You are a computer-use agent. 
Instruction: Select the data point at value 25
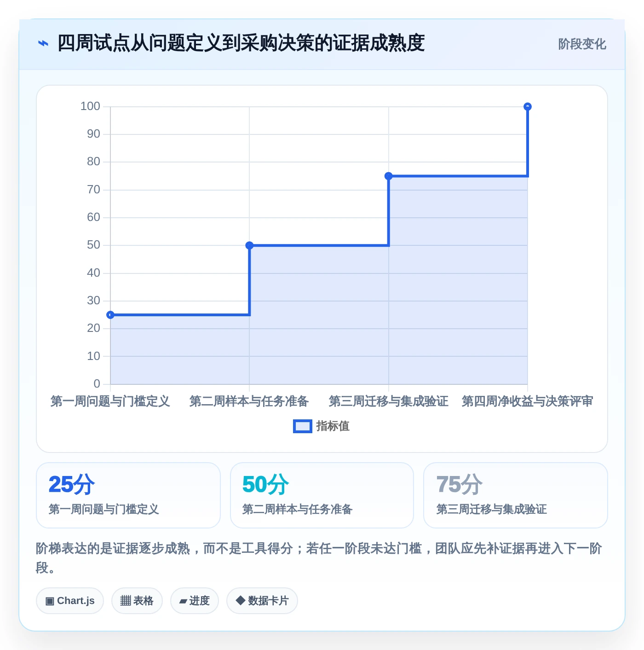pos(110,315)
